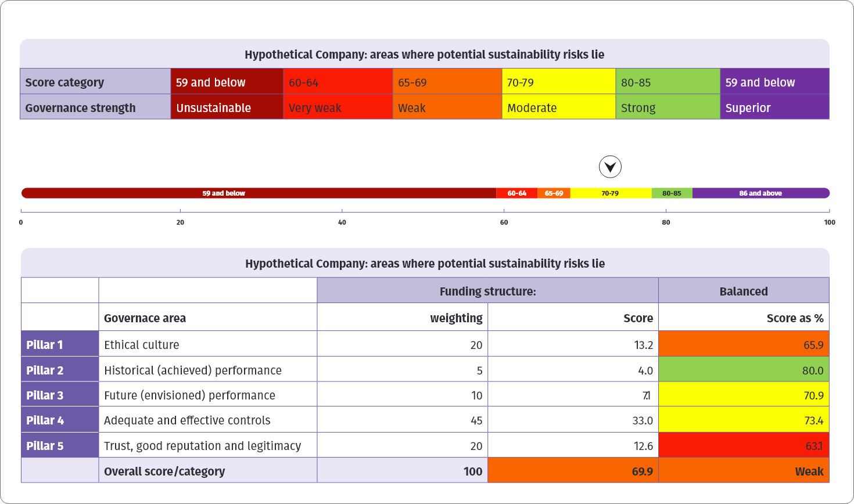This screenshot has height=504, width=854.
Task: Select the dark red Unsustainable legend cell
Action: pos(227,108)
